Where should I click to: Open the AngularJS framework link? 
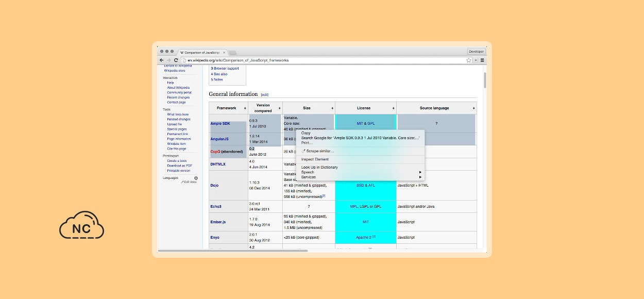219,139
